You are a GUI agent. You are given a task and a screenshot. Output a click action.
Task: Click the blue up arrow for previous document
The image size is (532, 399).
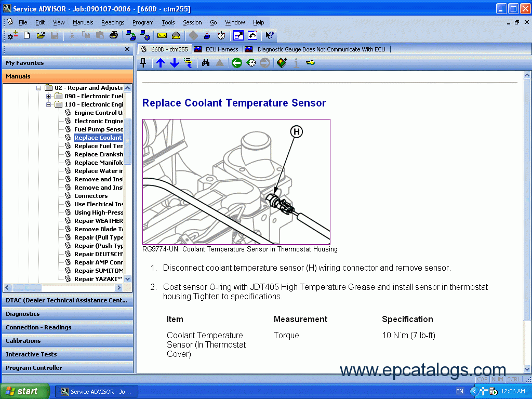161,63
